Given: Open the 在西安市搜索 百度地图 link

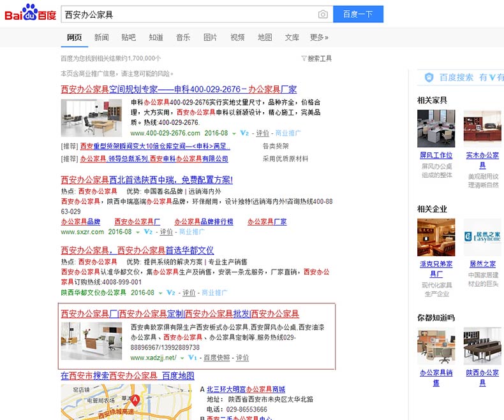Looking at the screenshot, I should [128, 375].
